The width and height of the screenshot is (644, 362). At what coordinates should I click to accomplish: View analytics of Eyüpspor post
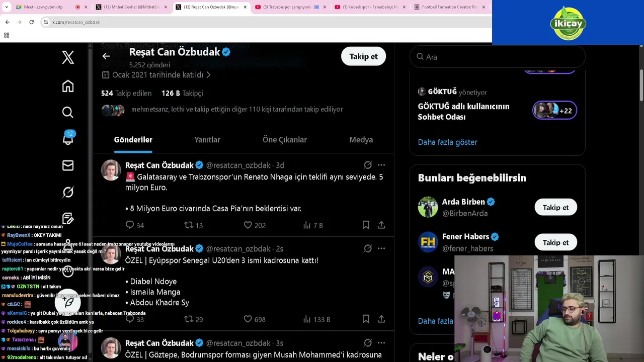point(316,319)
